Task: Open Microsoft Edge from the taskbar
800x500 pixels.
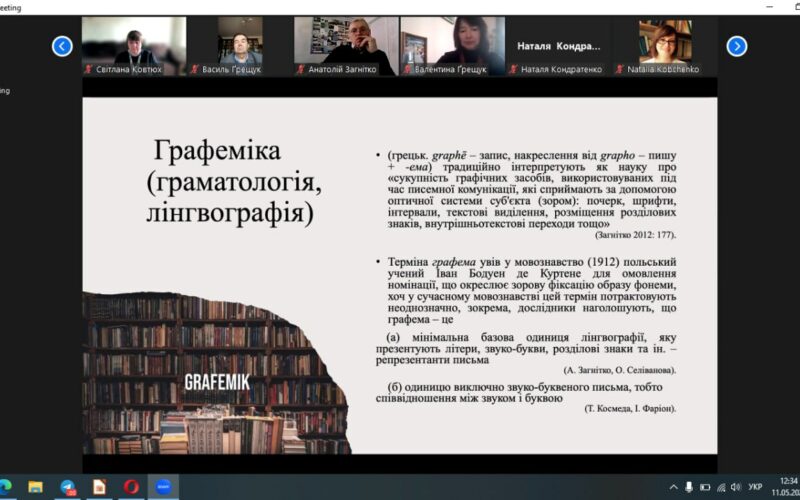Action: [7, 487]
